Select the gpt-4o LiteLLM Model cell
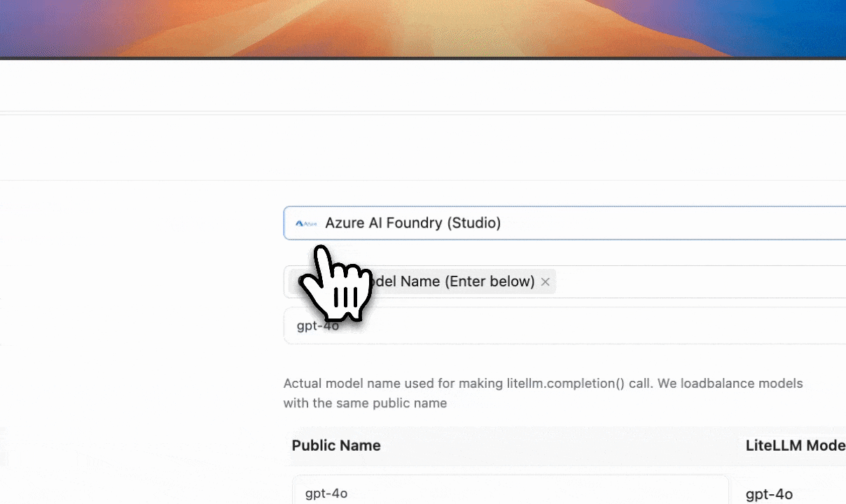 point(769,494)
